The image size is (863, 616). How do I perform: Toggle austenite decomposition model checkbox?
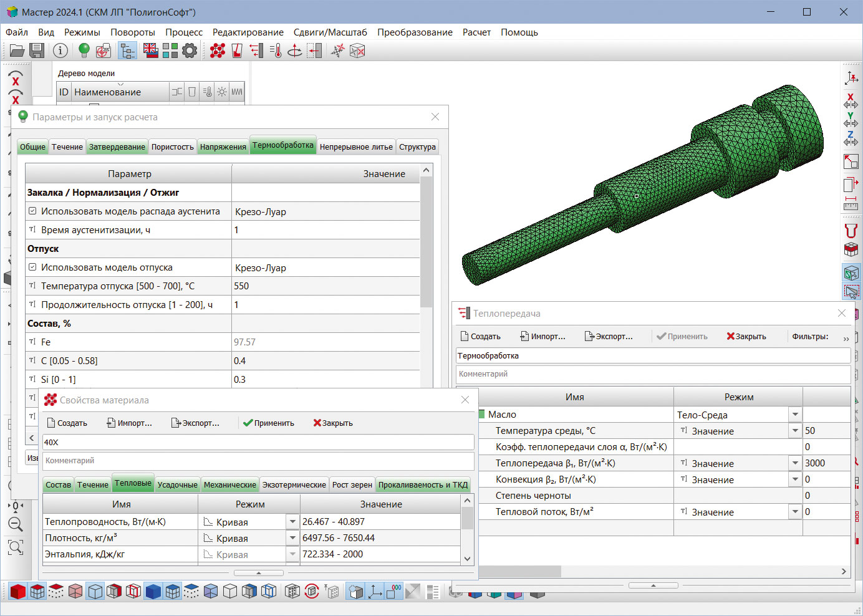(x=32, y=211)
